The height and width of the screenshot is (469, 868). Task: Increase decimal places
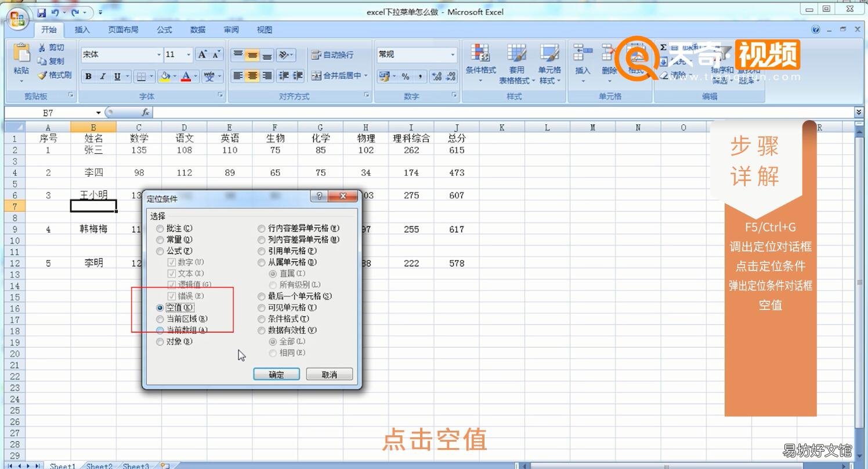pyautogui.click(x=437, y=76)
